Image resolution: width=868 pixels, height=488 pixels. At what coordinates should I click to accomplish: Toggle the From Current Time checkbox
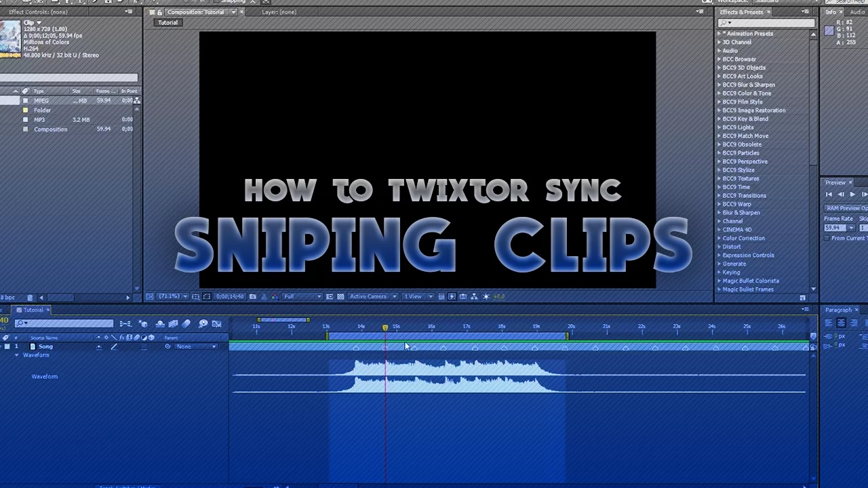coord(827,238)
